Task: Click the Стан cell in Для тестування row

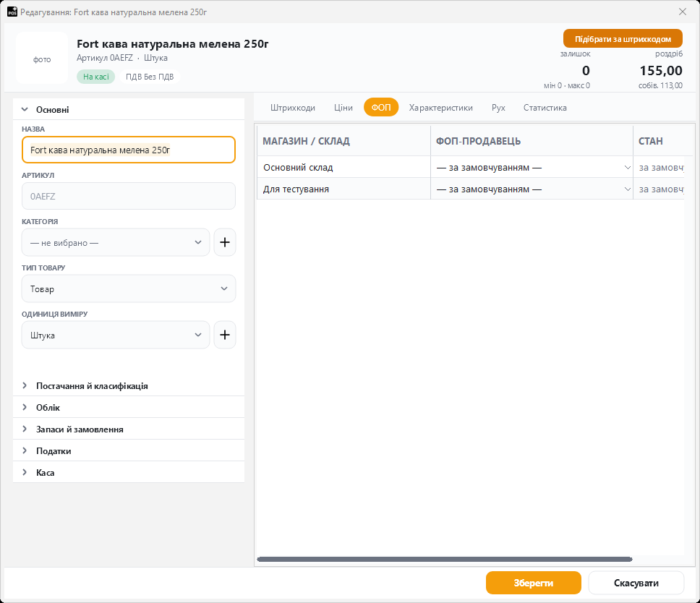Action: pos(659,189)
